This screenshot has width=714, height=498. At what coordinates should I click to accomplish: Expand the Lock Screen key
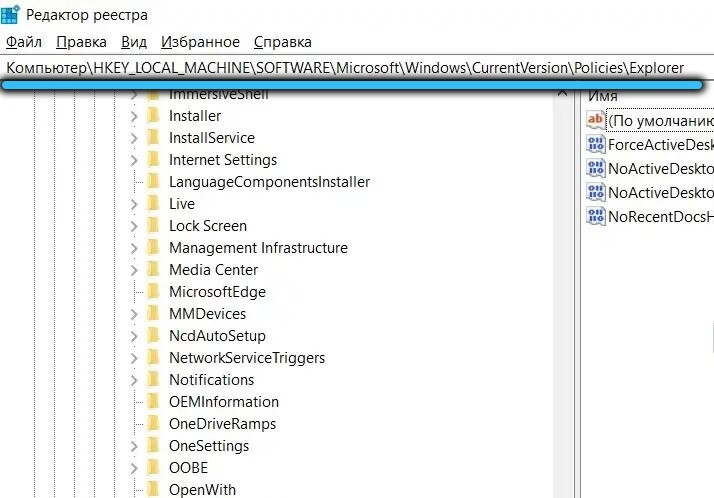pyautogui.click(x=134, y=226)
